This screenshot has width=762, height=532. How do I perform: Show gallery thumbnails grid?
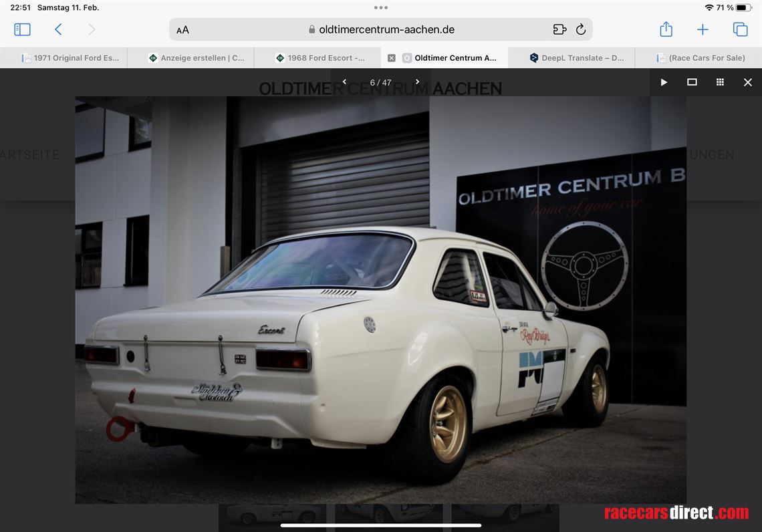tap(720, 82)
